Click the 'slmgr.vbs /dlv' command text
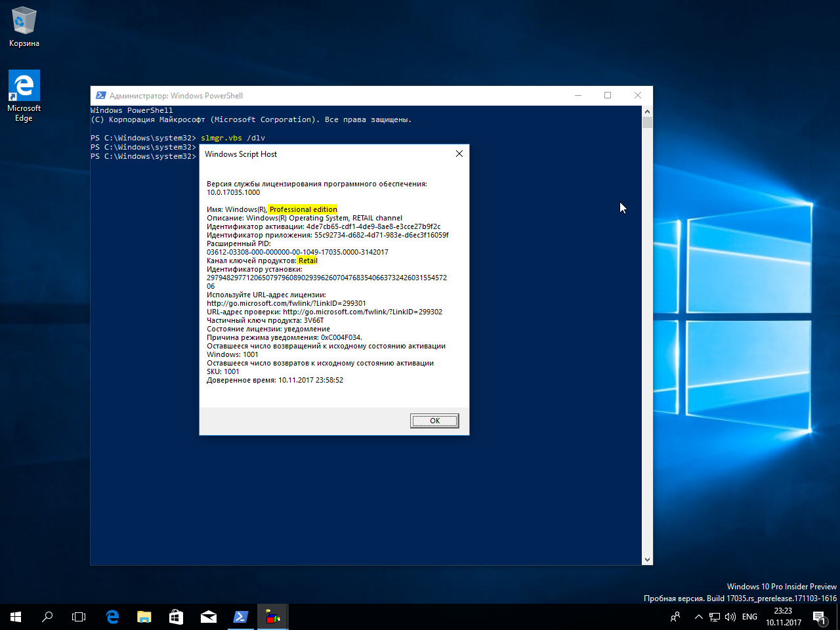 (x=233, y=138)
